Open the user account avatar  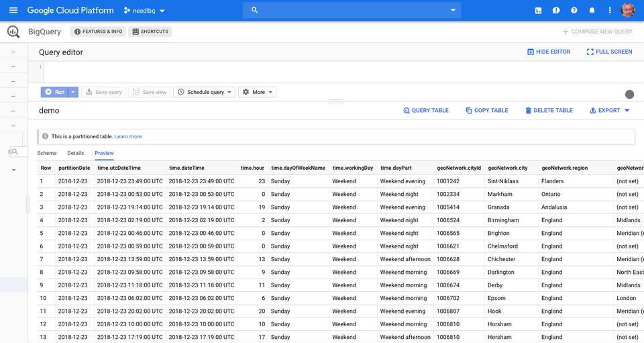click(628, 10)
